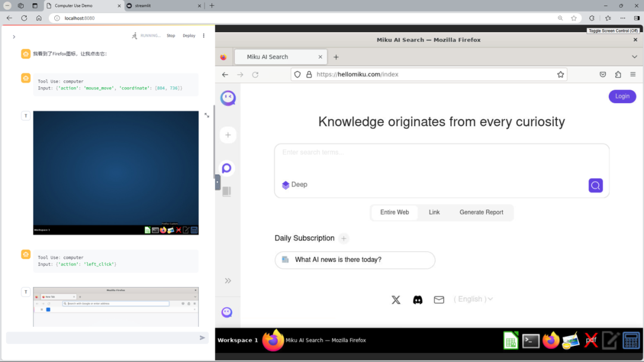Image resolution: width=644 pixels, height=362 pixels.
Task: Click the email envelope icon
Action: pos(439,300)
